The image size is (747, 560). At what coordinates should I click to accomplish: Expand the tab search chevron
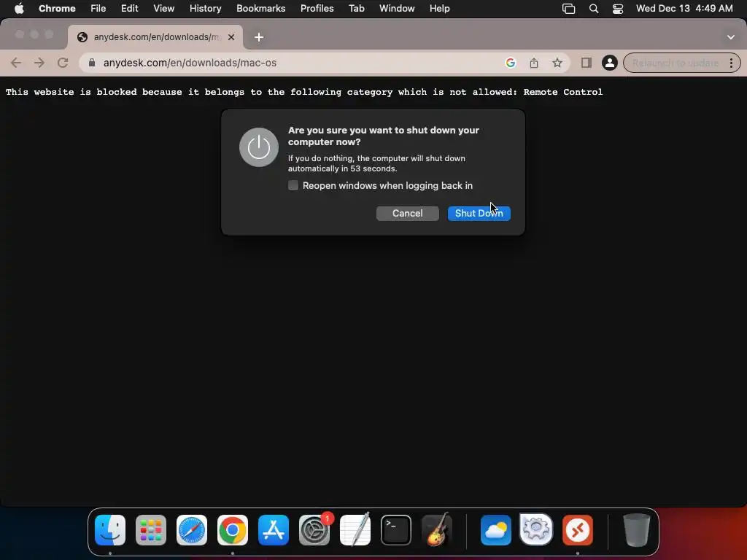point(730,37)
